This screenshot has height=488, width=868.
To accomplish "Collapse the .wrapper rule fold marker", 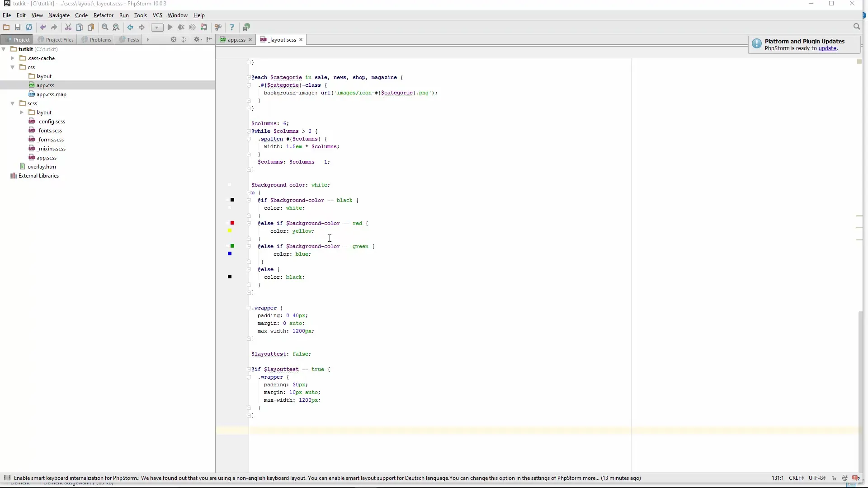I will pos(249,308).
